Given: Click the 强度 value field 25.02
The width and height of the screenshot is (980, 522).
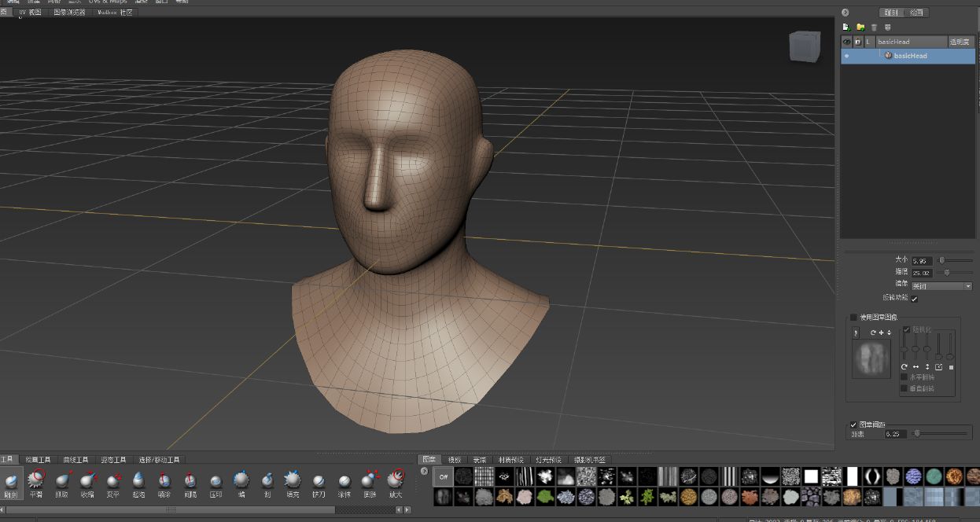Looking at the screenshot, I should (922, 273).
